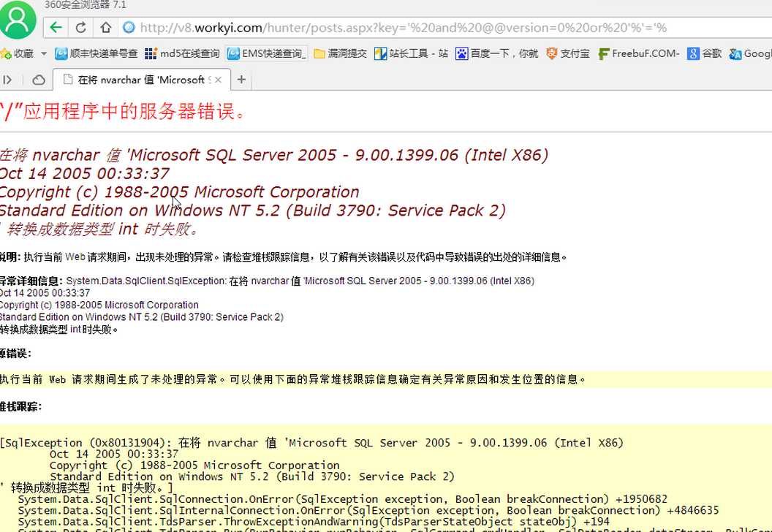The width and height of the screenshot is (772, 532).
Task: Open the md5在线查询 bookmark
Action: click(x=182, y=53)
